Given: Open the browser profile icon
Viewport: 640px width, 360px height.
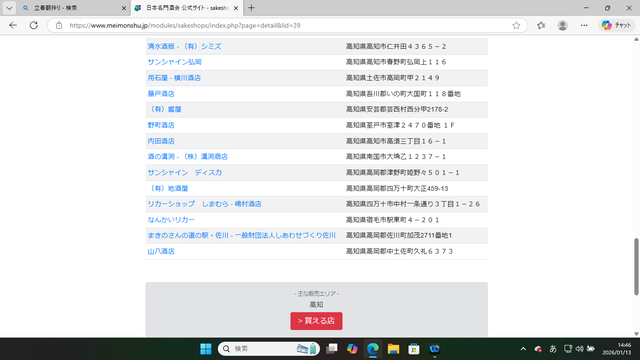Looking at the screenshot, I should [562, 25].
